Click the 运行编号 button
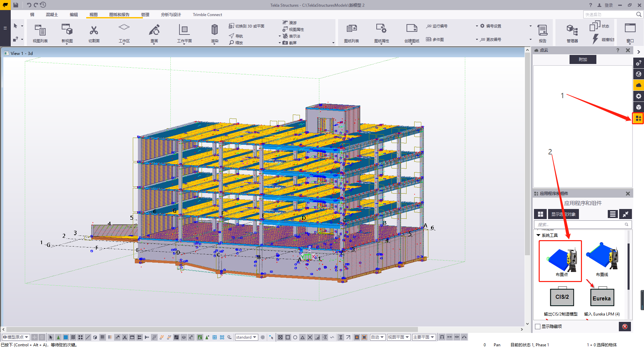644x348 pixels. tap(437, 26)
